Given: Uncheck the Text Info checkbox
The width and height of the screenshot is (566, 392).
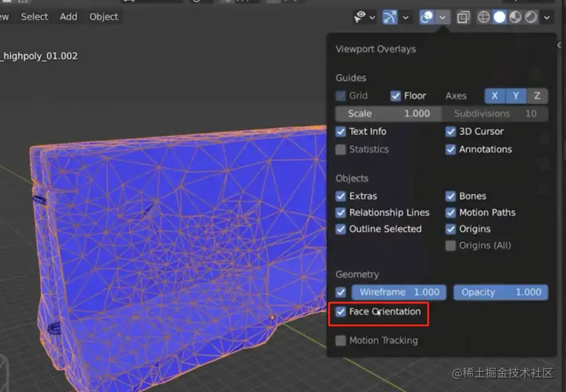Looking at the screenshot, I should click(x=340, y=131).
